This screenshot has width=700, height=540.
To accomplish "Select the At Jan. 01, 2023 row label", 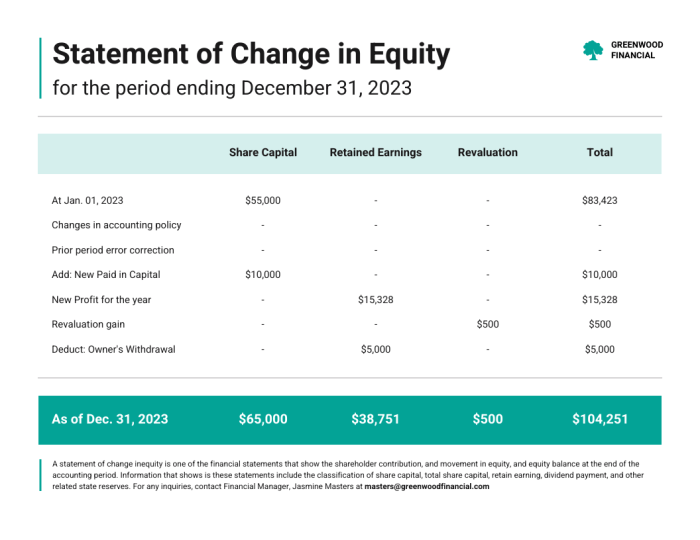I will [x=88, y=200].
